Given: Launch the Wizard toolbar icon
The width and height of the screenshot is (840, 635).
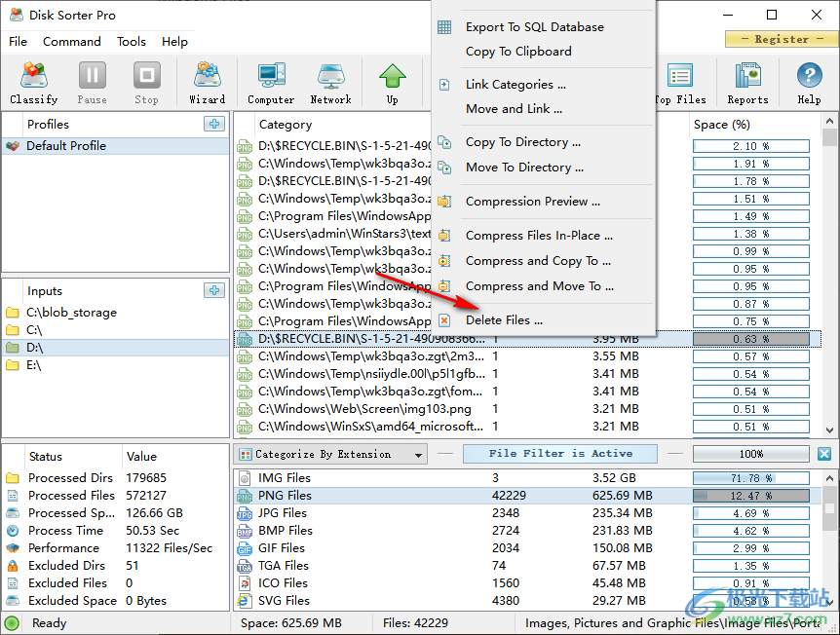Looking at the screenshot, I should pyautogui.click(x=208, y=83).
